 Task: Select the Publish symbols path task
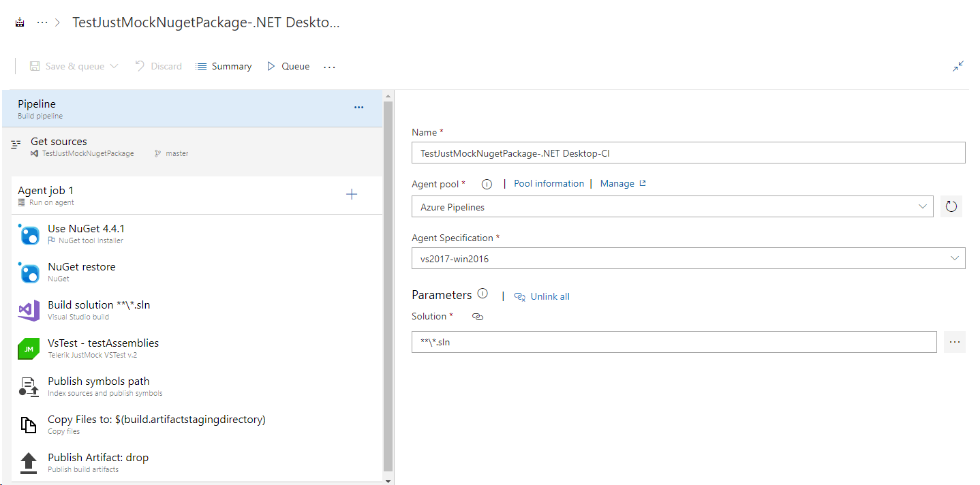tap(197, 386)
